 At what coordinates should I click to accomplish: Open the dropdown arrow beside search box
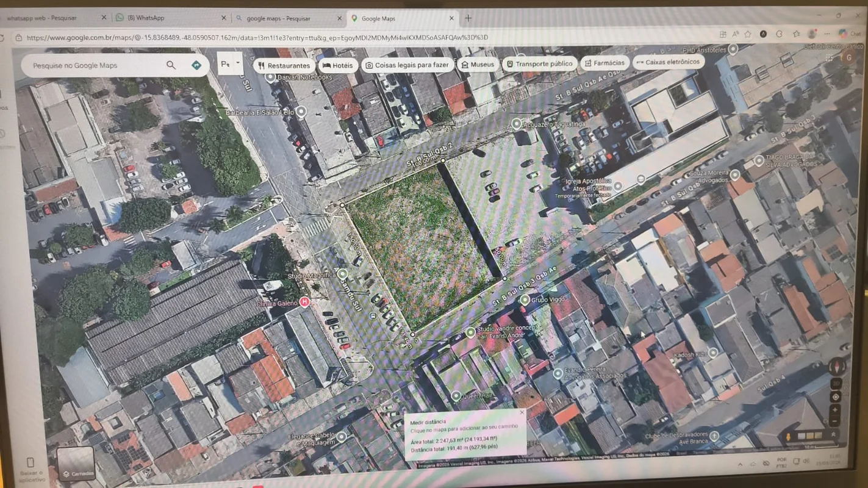(x=238, y=63)
